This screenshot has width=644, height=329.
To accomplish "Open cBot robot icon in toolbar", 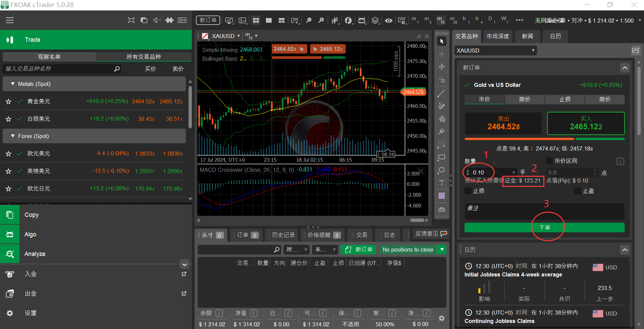I will point(362,21).
